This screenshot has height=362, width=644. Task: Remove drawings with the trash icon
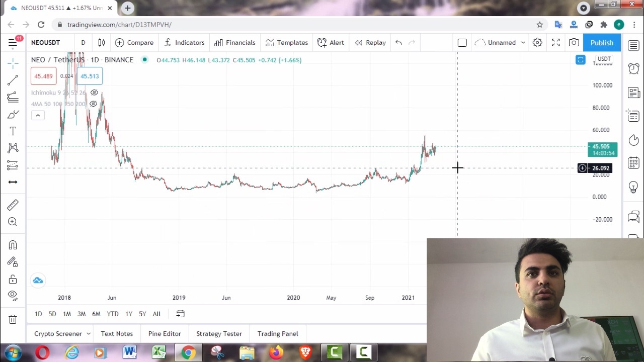pyautogui.click(x=13, y=319)
